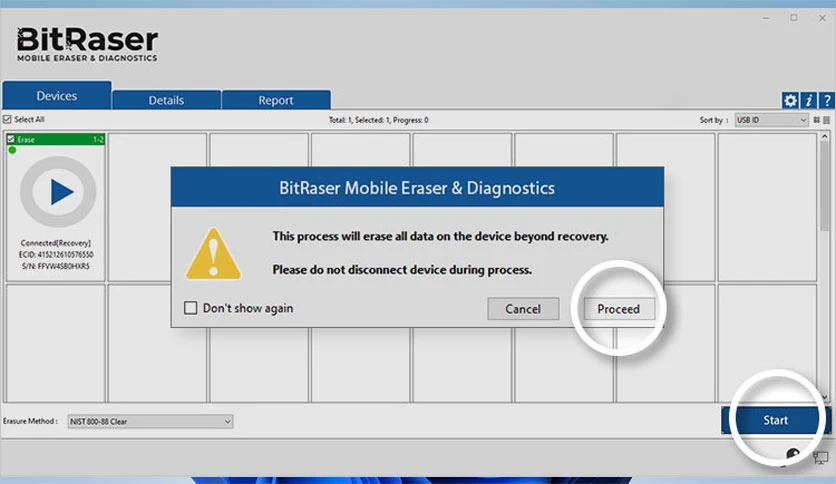Click the Proceed button
The width and height of the screenshot is (836, 484).
pos(618,309)
